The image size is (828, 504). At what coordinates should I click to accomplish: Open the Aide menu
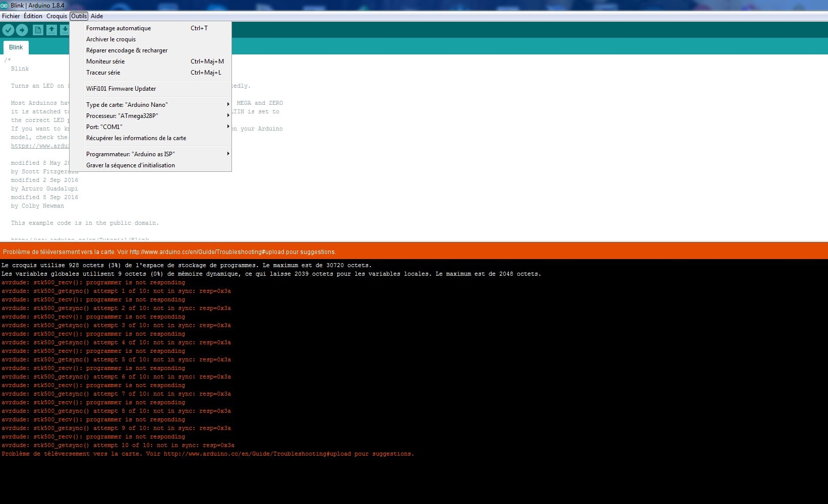tap(97, 16)
